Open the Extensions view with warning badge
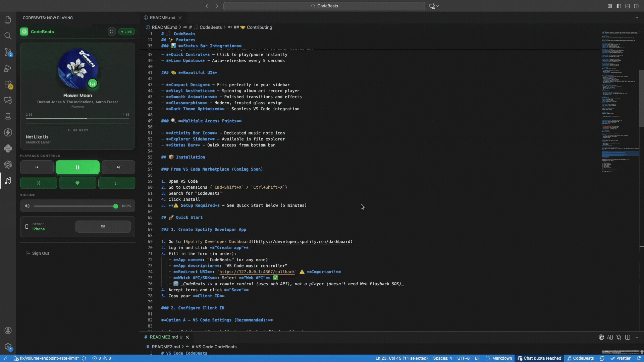Viewport: 644px width, 362px height. (x=8, y=85)
